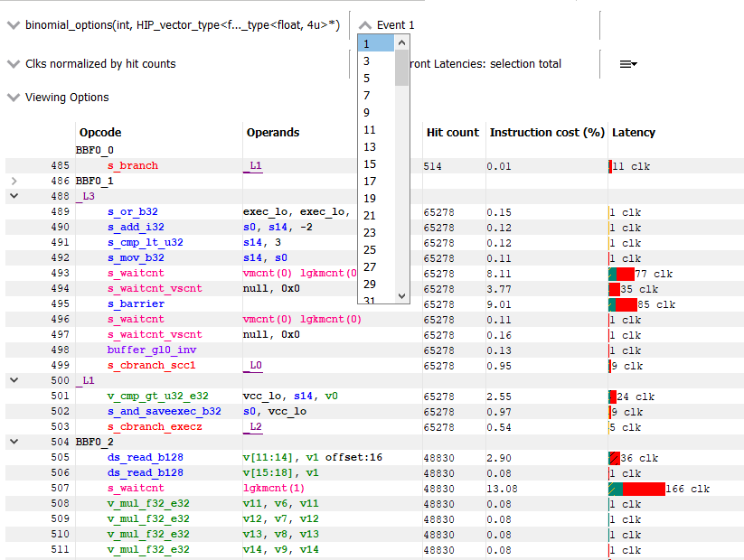This screenshot has height=560, width=744.
Task: Click instruction cost value 13.08
Action: pos(502,489)
